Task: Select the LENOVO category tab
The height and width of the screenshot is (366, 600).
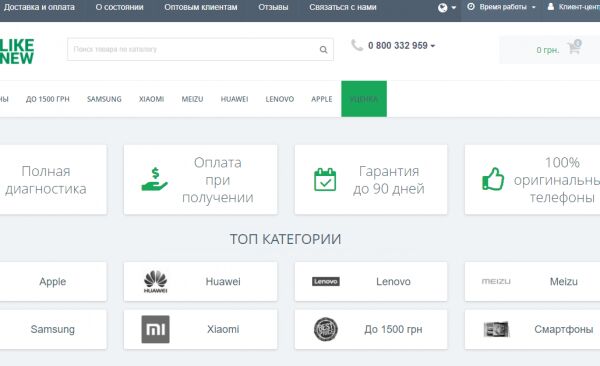Action: 280,99
